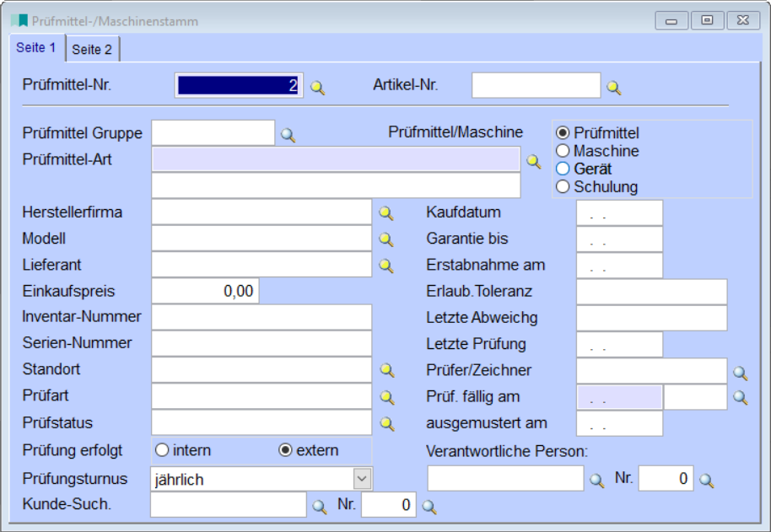
Task: Set Prüfung erfolgt to intern
Action: click(x=161, y=450)
